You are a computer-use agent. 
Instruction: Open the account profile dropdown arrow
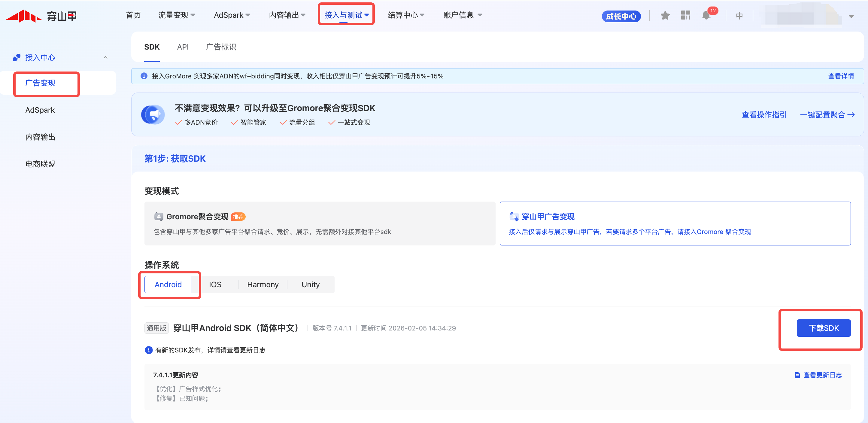point(851,16)
